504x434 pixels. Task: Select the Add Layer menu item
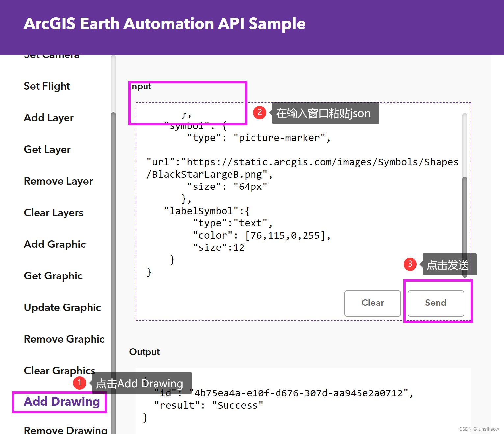coord(49,118)
